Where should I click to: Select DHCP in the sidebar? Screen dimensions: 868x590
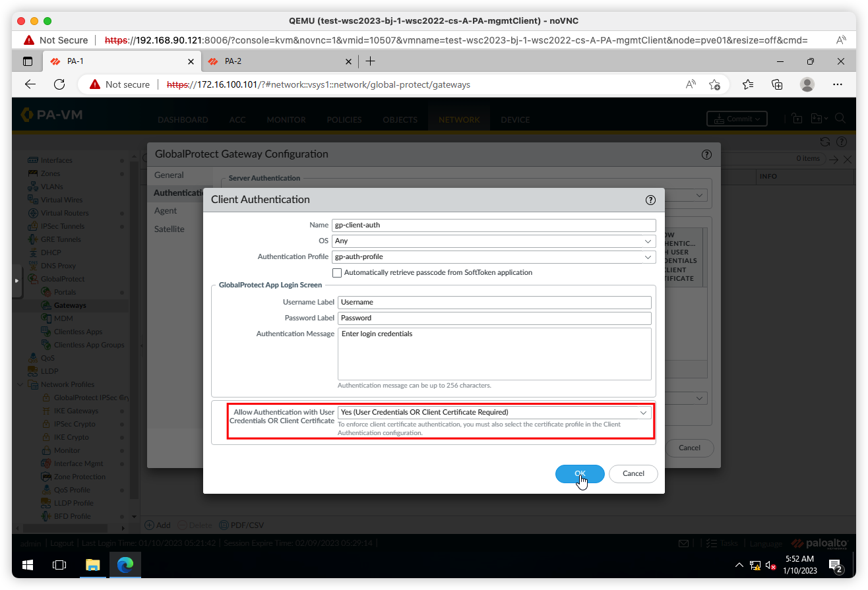[50, 252]
